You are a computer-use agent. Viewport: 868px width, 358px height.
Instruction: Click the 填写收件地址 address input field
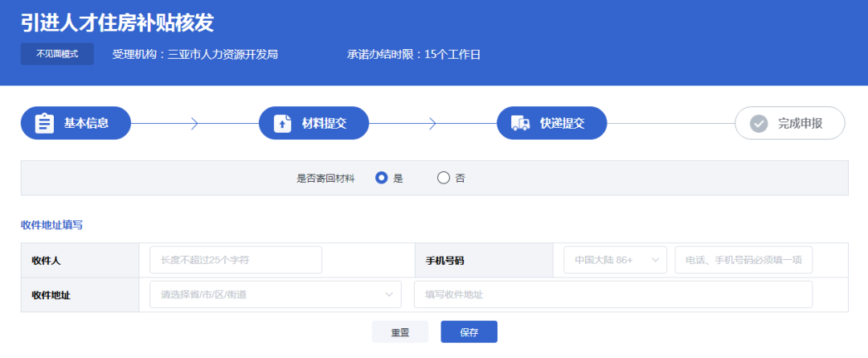pyautogui.click(x=613, y=294)
